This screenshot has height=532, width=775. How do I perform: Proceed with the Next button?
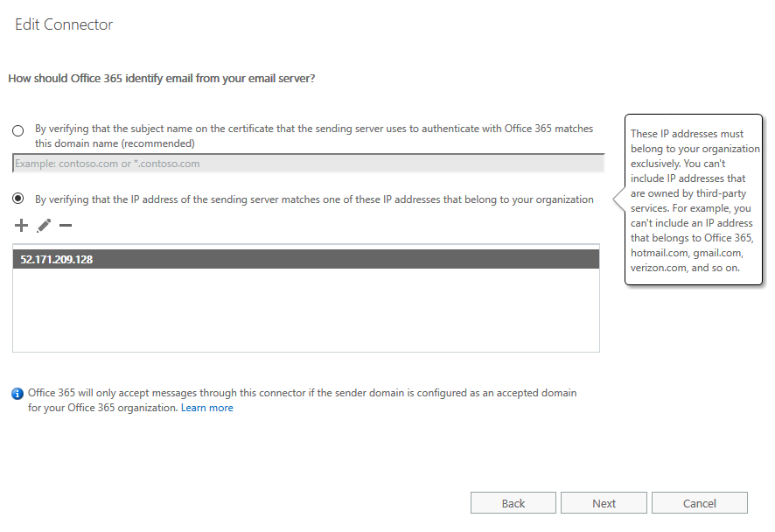click(x=604, y=503)
